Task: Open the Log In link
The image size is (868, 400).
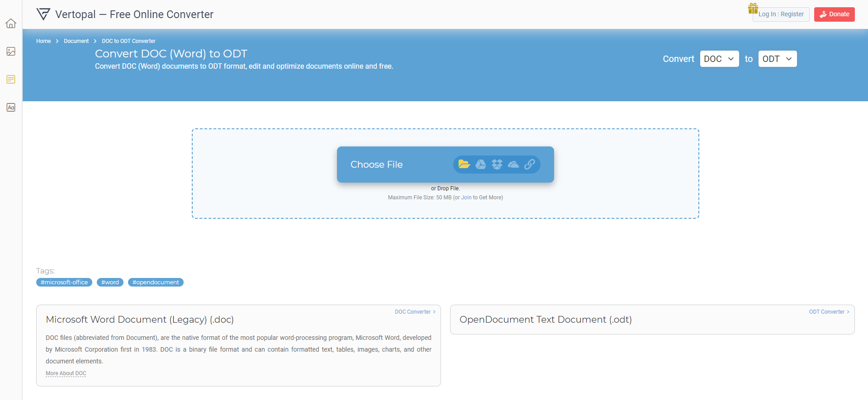Action: [767, 14]
